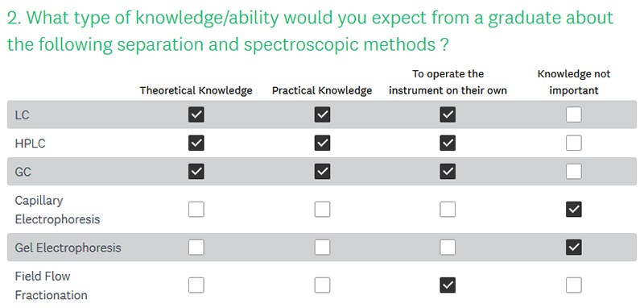Uncheck Knowledge not important for Capillary Electrophoresis
The height and width of the screenshot is (308, 644).
[x=574, y=210]
